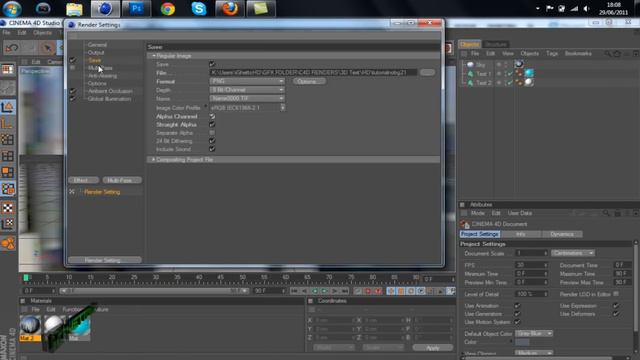640x360 pixels.
Task: Click Apply in the Coordinates panel
Action: (x=433, y=348)
